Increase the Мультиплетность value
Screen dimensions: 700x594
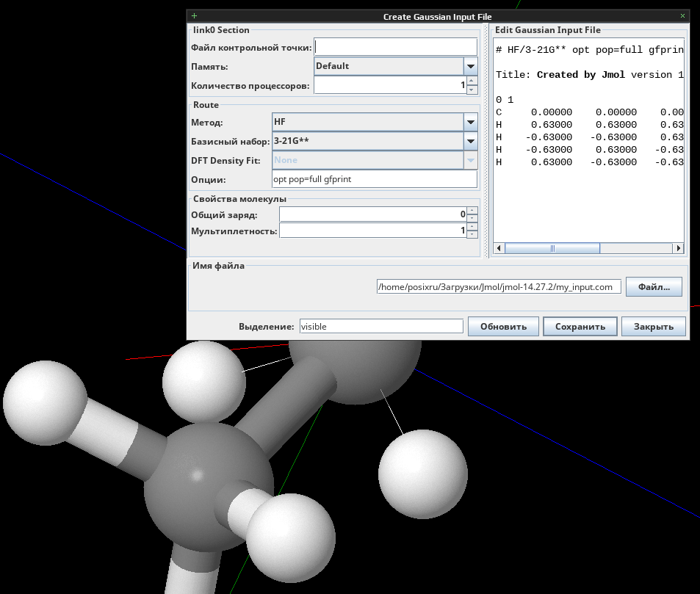tap(472, 227)
